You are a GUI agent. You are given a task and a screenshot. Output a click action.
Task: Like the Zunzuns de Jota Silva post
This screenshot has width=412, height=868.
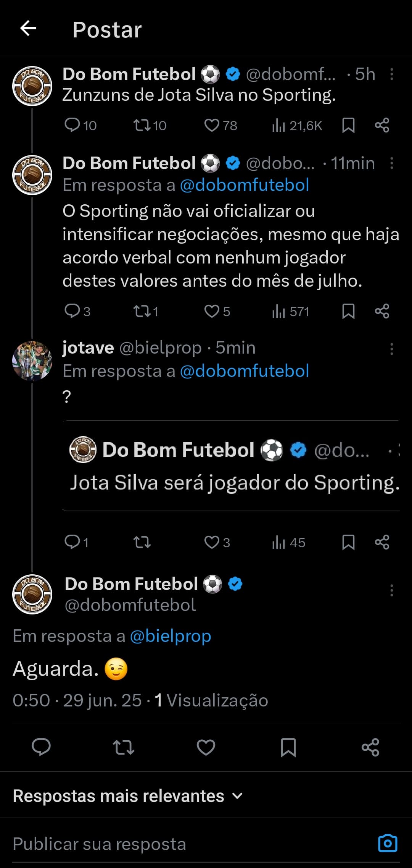tap(212, 125)
